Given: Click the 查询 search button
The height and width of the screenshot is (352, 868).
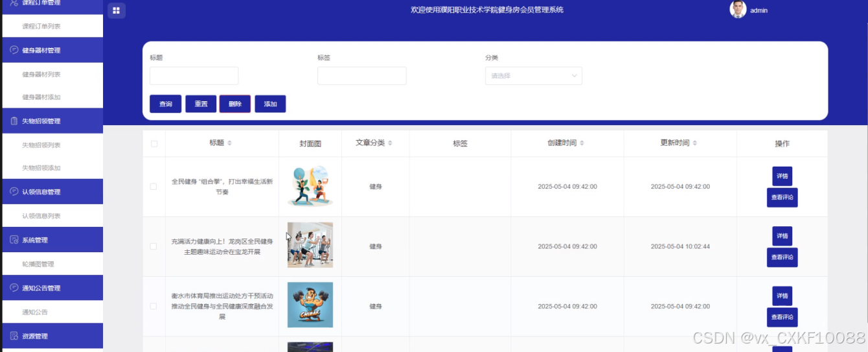Looking at the screenshot, I should 166,104.
